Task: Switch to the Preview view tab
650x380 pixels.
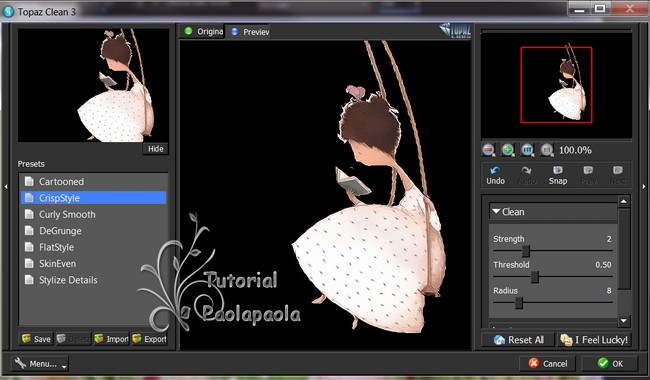Action: pos(249,31)
